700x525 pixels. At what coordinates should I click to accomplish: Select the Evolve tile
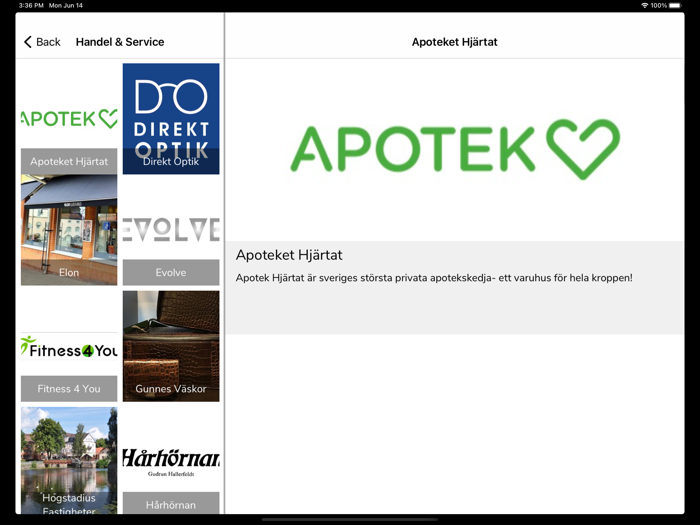coord(171,230)
